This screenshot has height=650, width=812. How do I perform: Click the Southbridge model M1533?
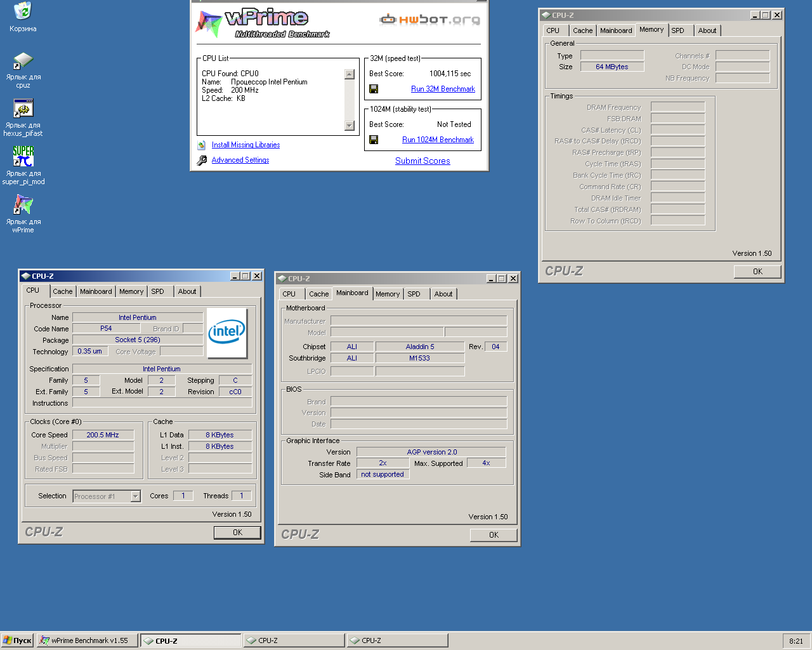(x=420, y=358)
